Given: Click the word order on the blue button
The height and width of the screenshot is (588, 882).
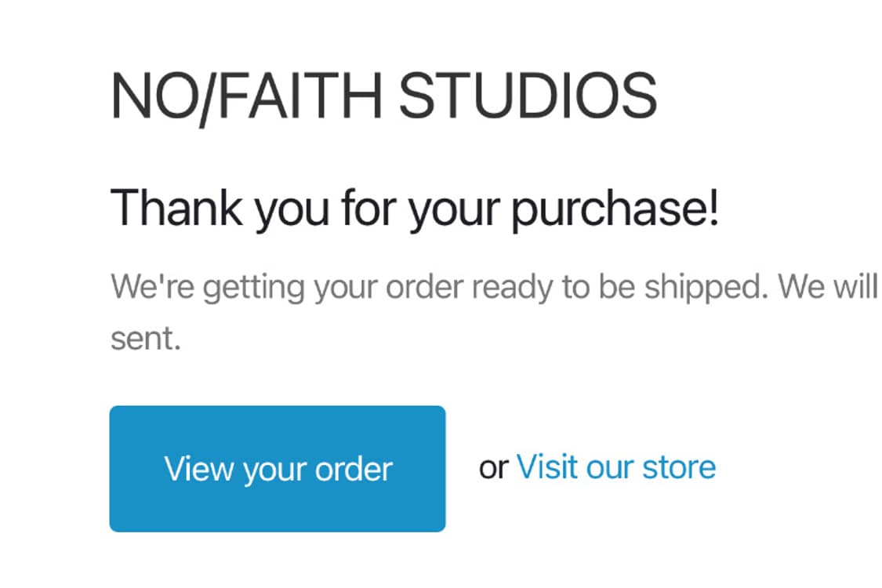Looking at the screenshot, I should pyautogui.click(x=354, y=468).
